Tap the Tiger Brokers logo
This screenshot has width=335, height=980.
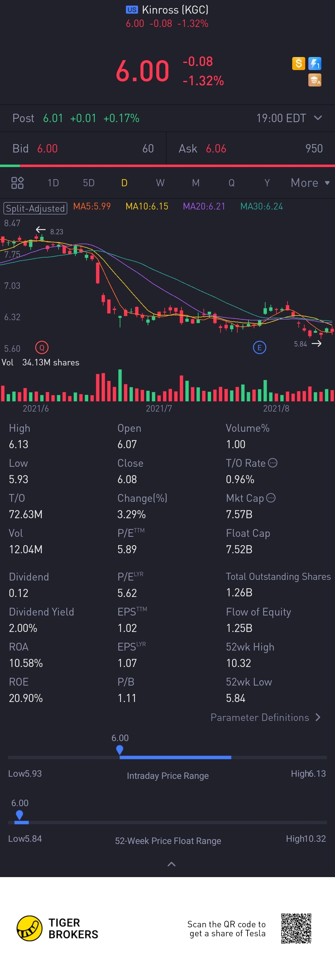[57, 928]
